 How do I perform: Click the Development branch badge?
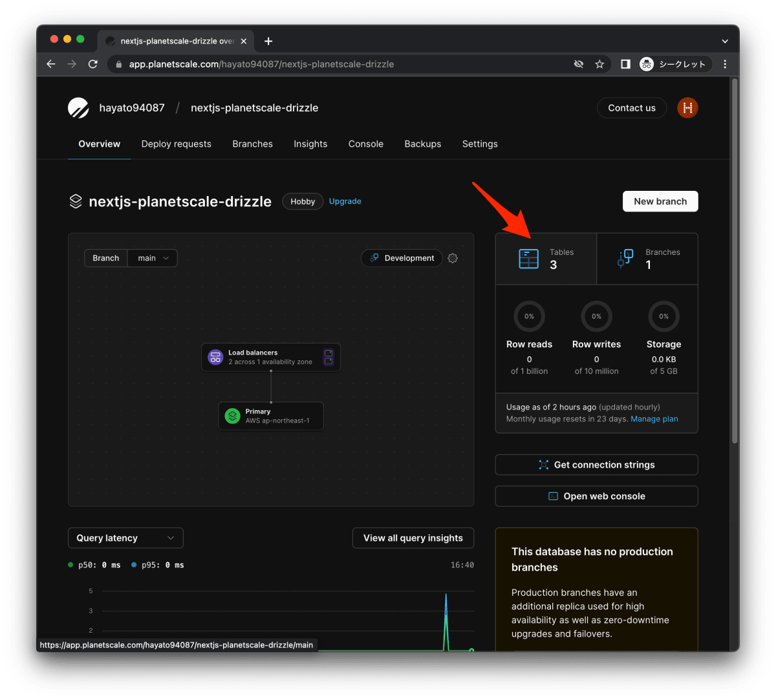click(x=402, y=258)
